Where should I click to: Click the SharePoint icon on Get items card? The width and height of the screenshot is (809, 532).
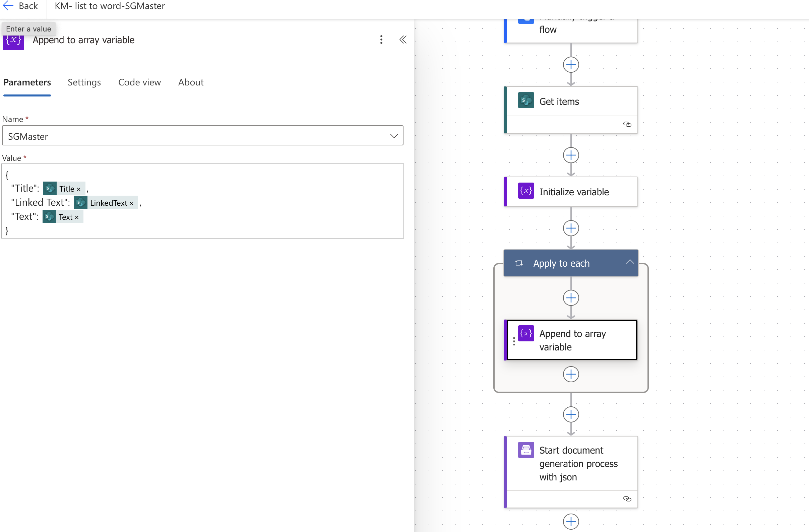click(525, 101)
